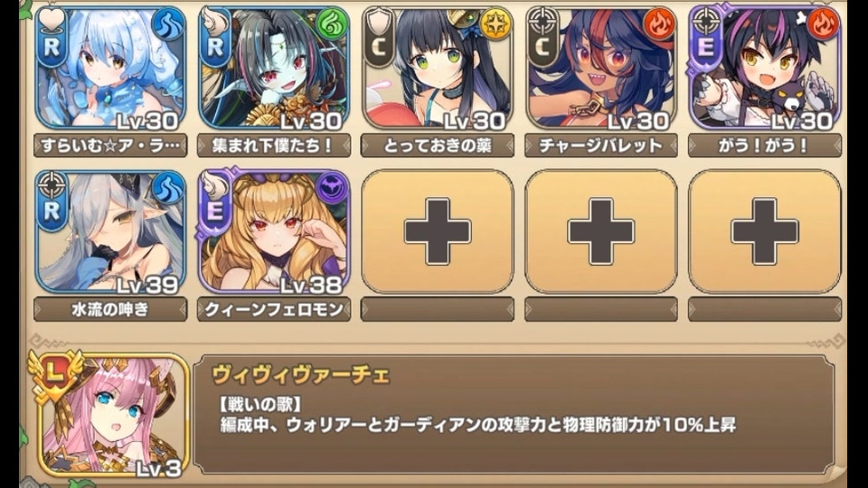
Task: Open the チャージバレット skill name label
Action: [600, 145]
